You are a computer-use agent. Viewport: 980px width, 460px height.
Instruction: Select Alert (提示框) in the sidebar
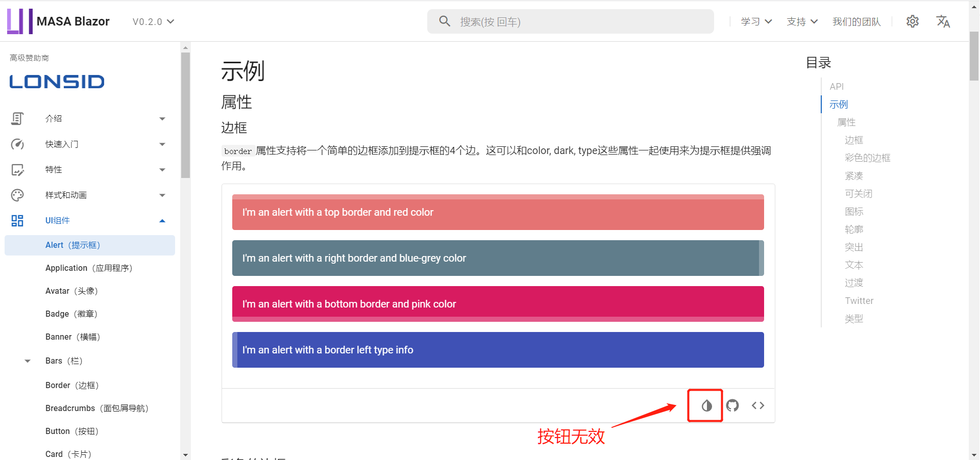click(x=73, y=245)
